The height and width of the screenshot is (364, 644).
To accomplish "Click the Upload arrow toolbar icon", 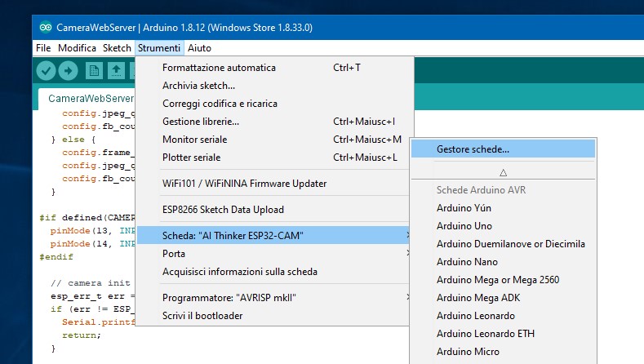I will coord(69,71).
